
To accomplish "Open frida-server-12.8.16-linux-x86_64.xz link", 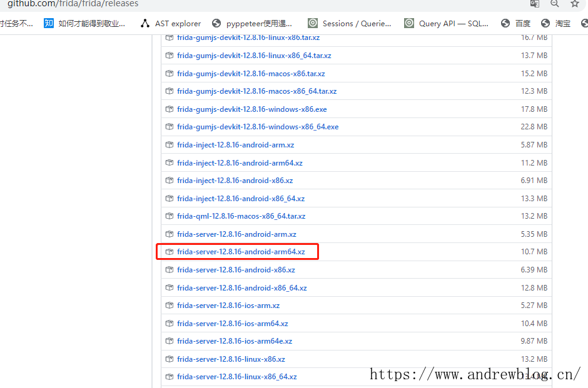I will [237, 376].
